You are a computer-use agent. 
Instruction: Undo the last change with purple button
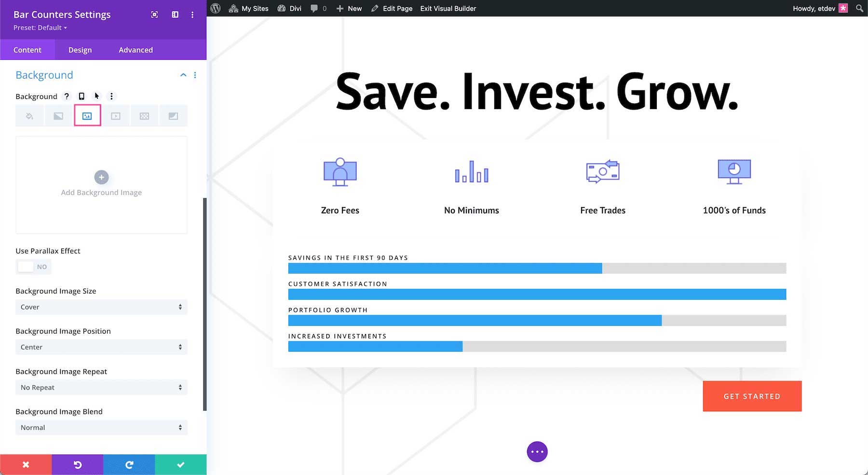(x=77, y=464)
